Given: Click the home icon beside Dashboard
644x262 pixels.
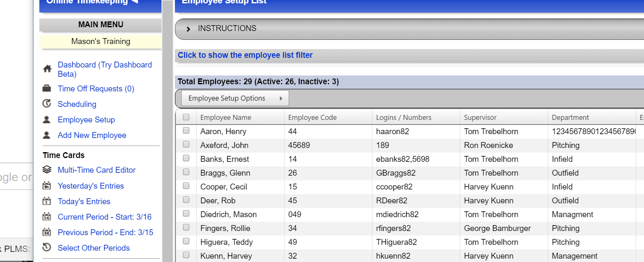Looking at the screenshot, I should [47, 69].
